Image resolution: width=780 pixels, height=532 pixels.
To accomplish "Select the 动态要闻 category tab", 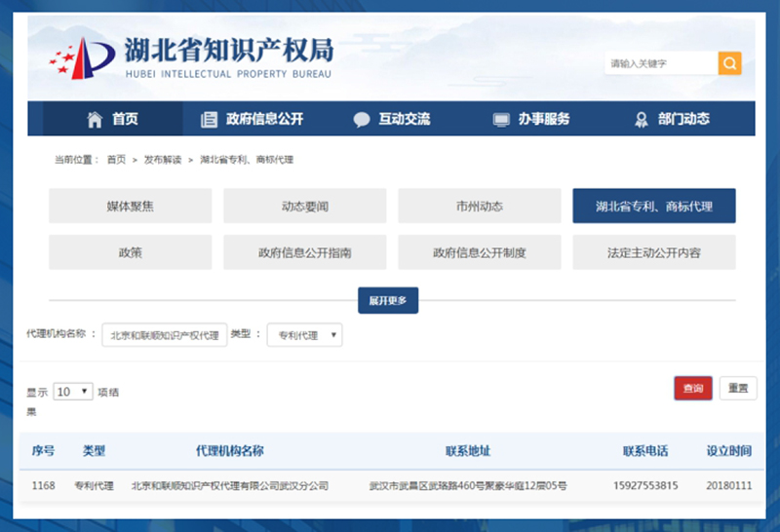I will 305,206.
